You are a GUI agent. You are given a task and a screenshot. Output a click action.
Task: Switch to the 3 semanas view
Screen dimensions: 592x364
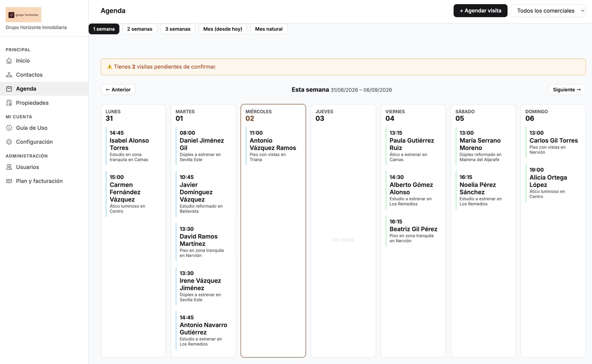tap(178, 29)
